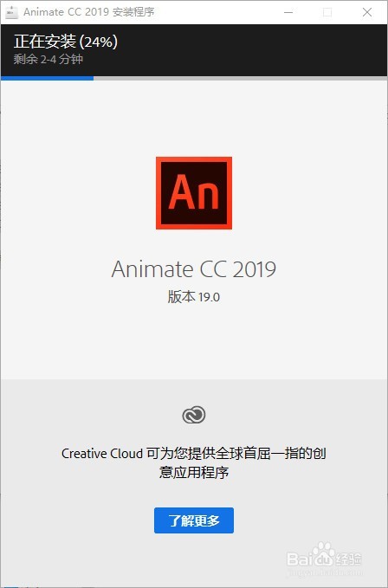Minimize the Animate CC 2019 installer window
The height and width of the screenshot is (588, 388).
click(288, 12)
